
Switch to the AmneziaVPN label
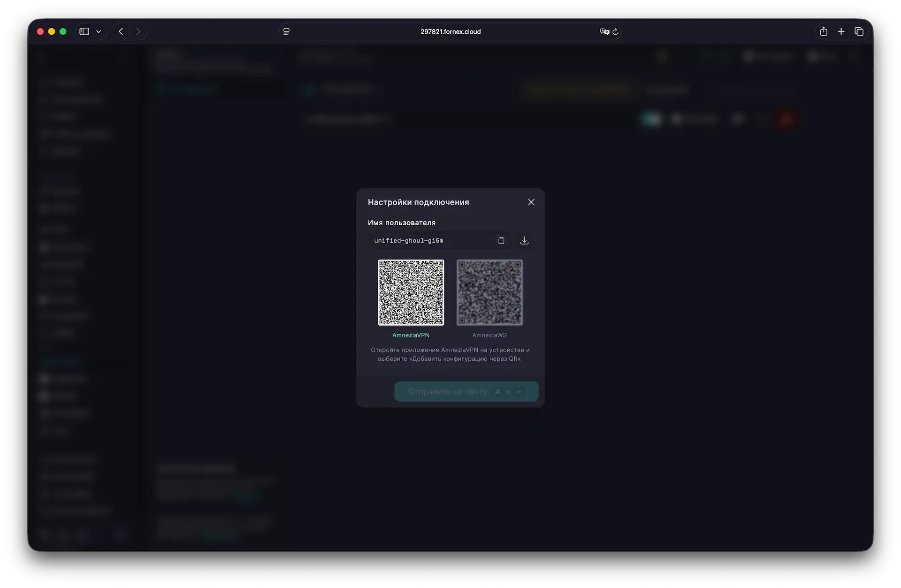point(411,335)
